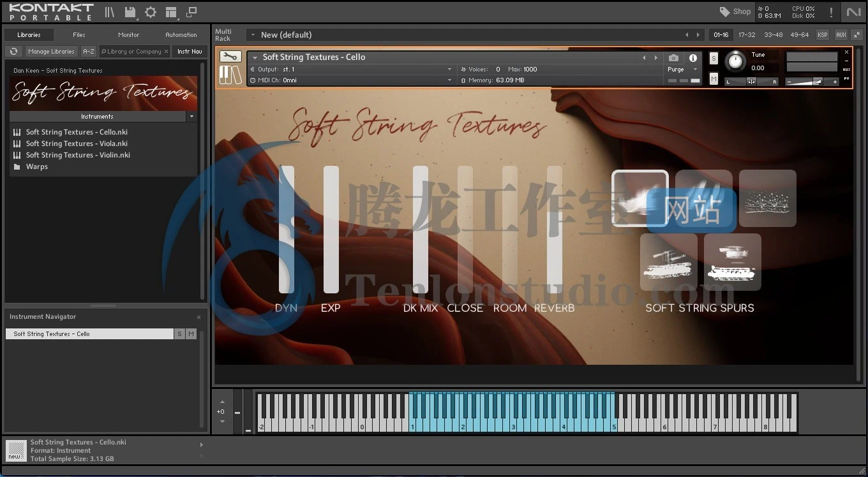Click the Tune knob
This screenshot has width=868, height=477.
736,62
